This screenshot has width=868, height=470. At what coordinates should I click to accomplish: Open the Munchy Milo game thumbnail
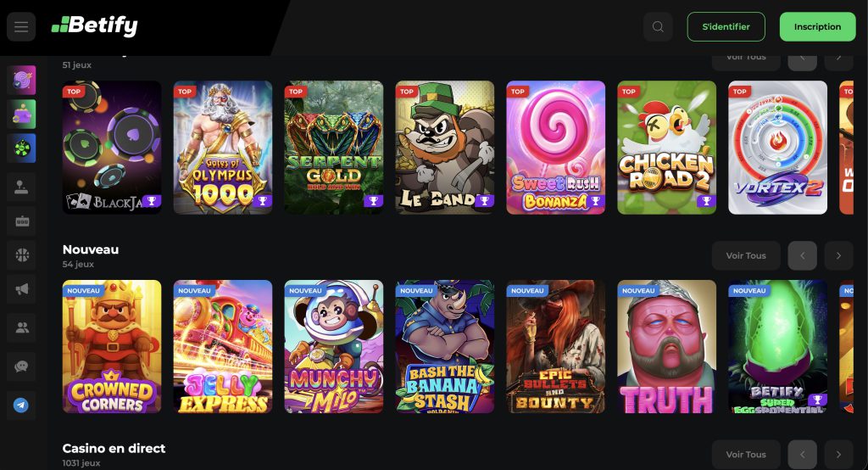click(x=333, y=346)
